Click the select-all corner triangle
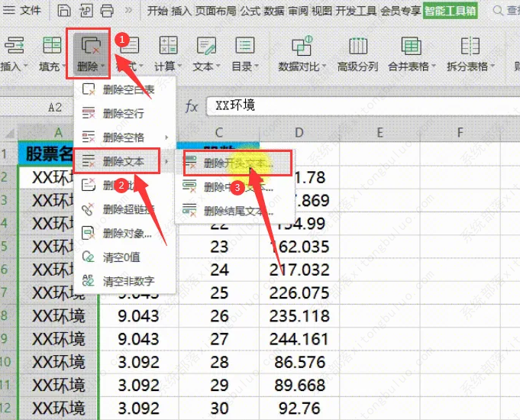The height and width of the screenshot is (420, 520). coord(9,134)
